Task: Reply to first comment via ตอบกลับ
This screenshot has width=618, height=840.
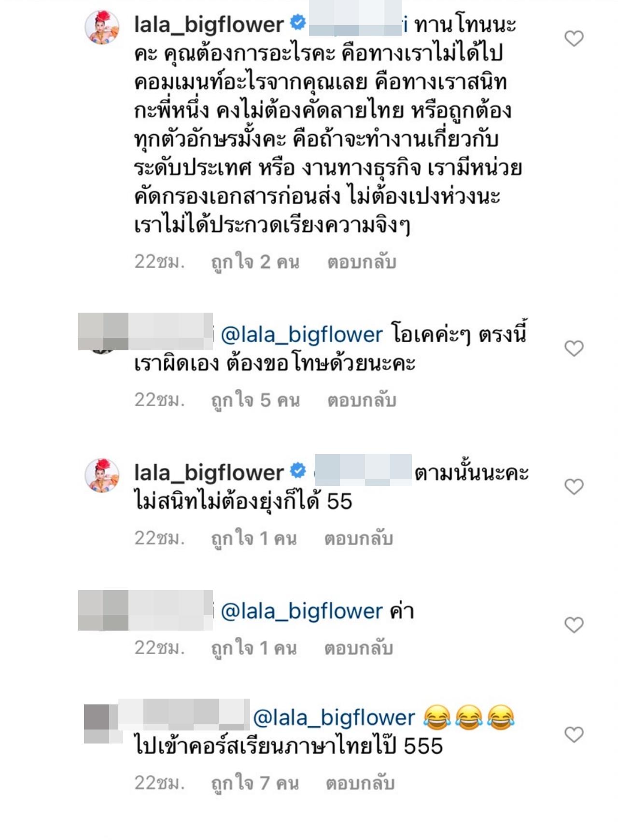Action: pyautogui.click(x=362, y=262)
